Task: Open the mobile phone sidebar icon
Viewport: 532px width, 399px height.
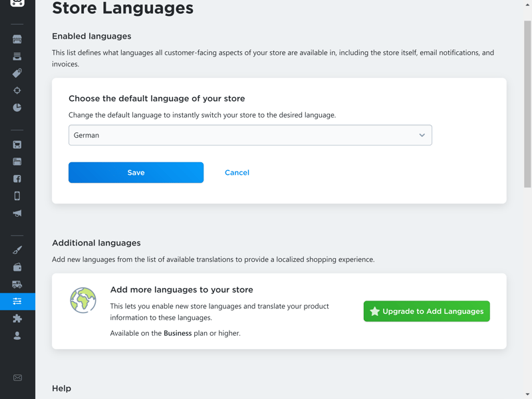Action: [17, 196]
